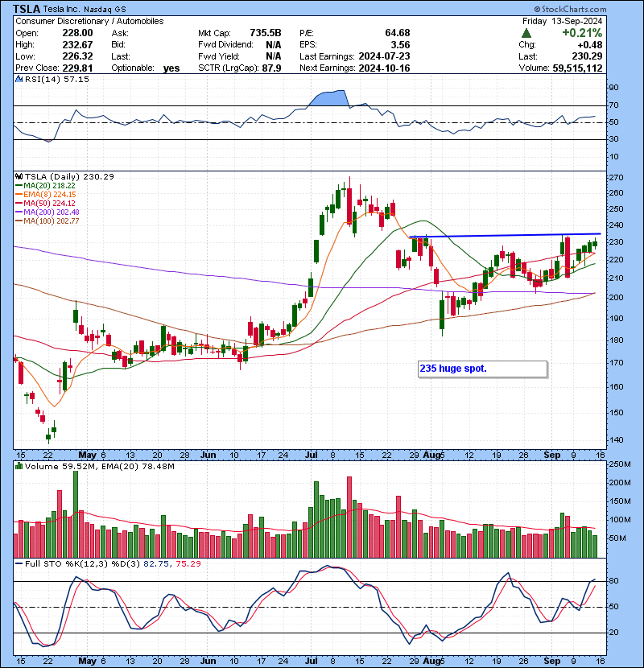Select the TSLA ticker symbol in the header

click(x=27, y=9)
